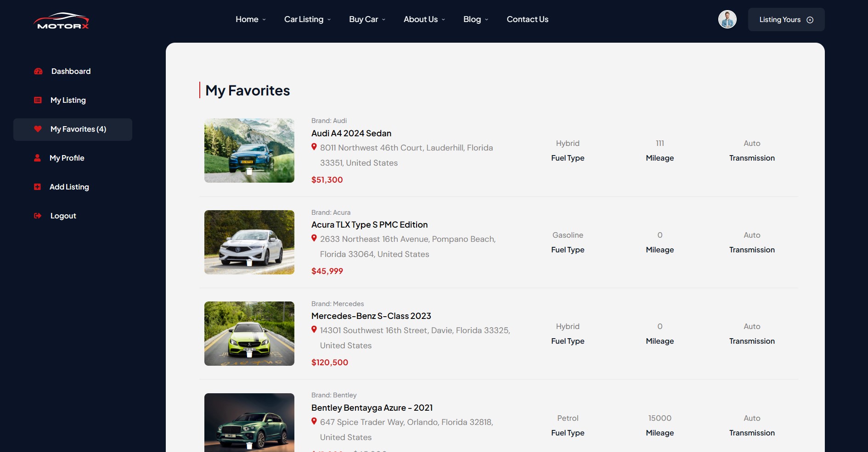Click location pin beside Audi A4 address

click(314, 147)
